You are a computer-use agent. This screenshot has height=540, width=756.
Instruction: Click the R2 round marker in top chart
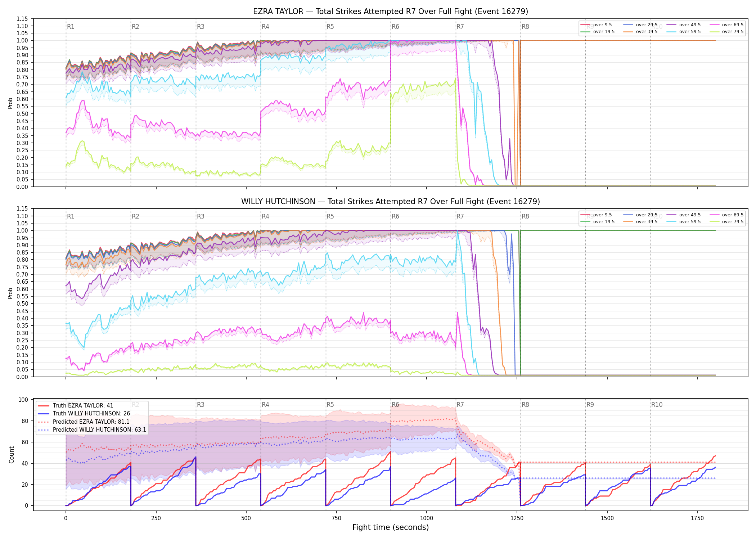135,27
